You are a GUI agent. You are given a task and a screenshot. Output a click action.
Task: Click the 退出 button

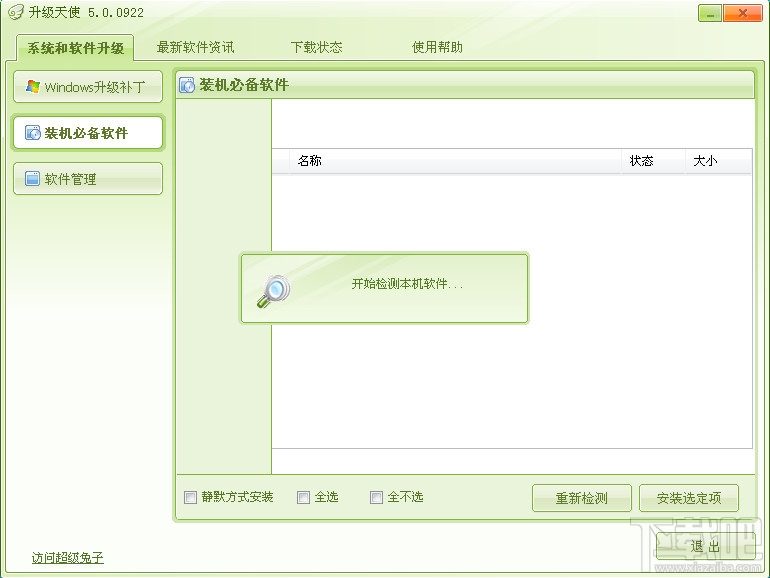click(x=706, y=546)
